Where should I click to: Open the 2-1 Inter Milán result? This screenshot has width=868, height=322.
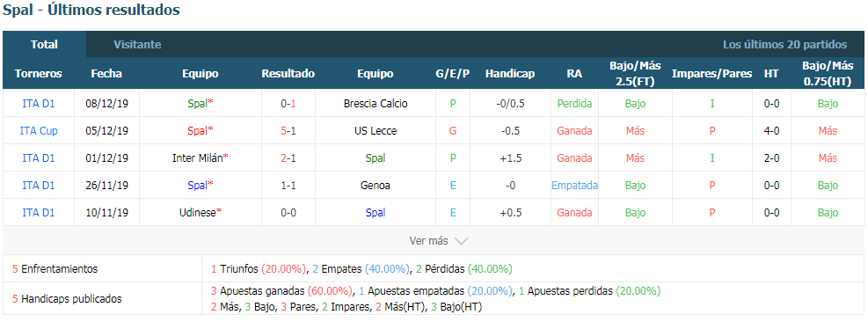pos(288,158)
